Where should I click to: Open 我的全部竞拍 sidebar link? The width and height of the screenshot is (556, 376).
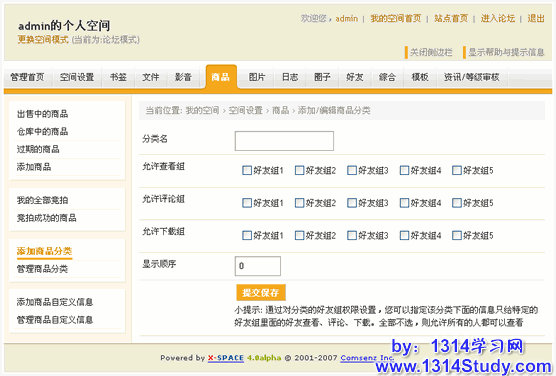[x=43, y=200]
